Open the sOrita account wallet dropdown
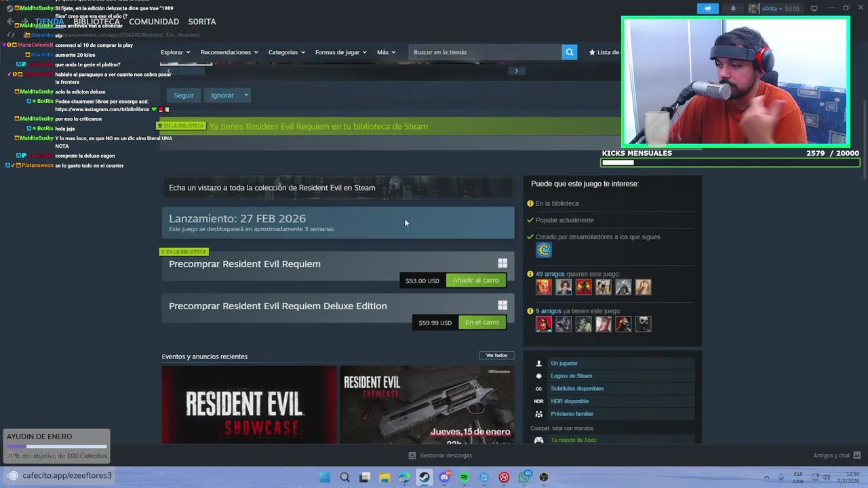Screen dimensions: 868x488 pyautogui.click(x=775, y=9)
